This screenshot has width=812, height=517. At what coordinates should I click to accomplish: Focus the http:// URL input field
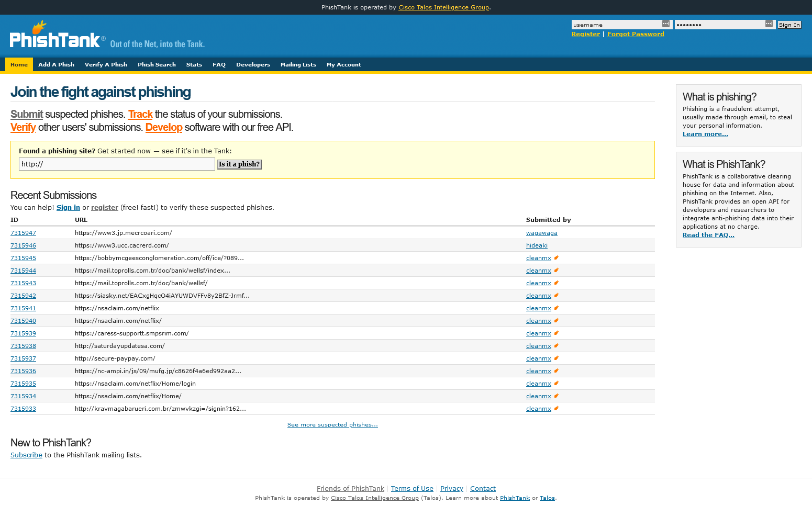[x=117, y=164]
